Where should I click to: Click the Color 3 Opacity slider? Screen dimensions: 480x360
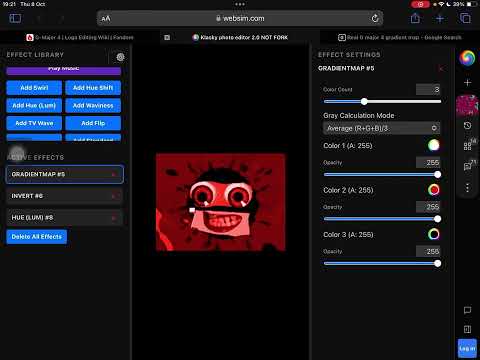(382, 263)
